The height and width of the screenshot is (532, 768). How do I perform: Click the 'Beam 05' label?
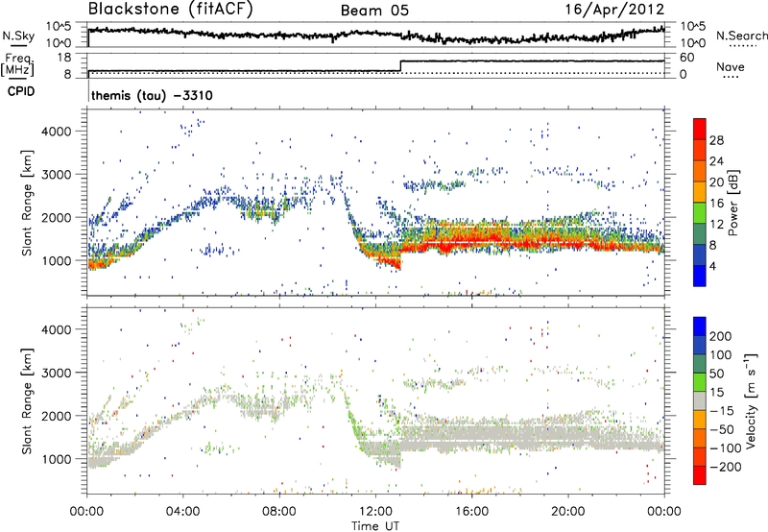click(x=374, y=11)
